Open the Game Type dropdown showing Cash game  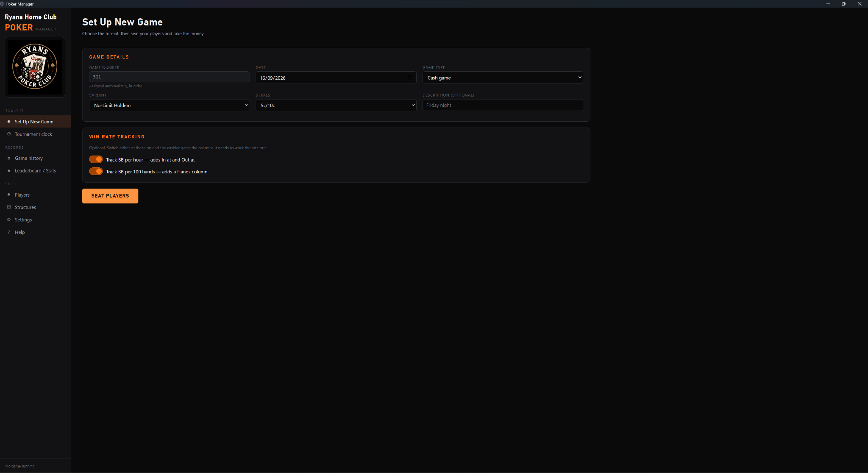coord(503,78)
